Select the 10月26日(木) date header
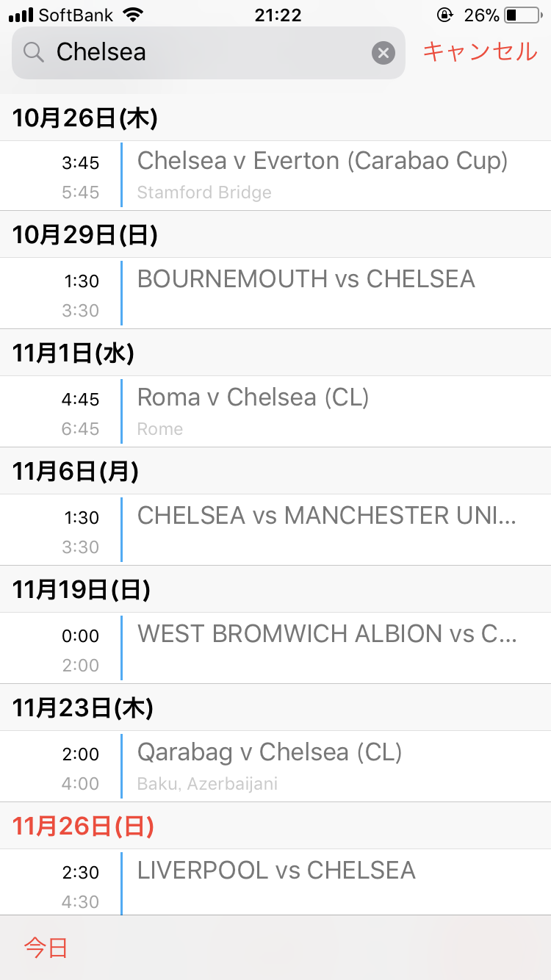551x980 pixels. (275, 118)
